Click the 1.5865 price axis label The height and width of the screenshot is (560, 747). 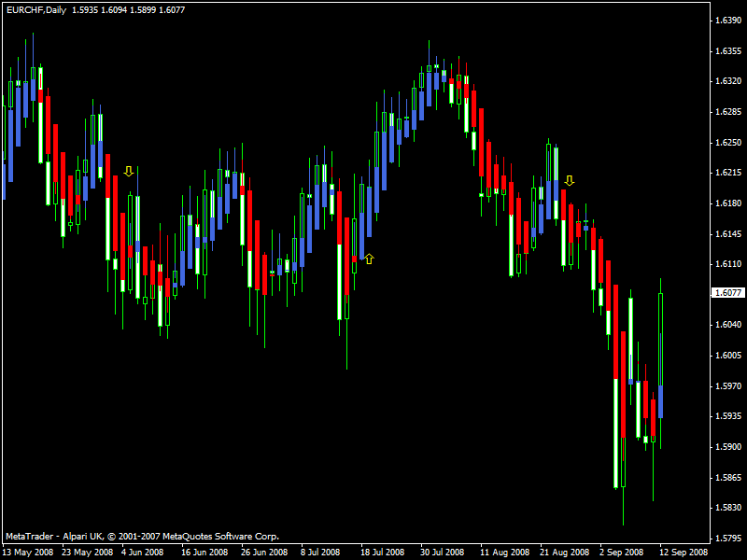click(x=728, y=477)
